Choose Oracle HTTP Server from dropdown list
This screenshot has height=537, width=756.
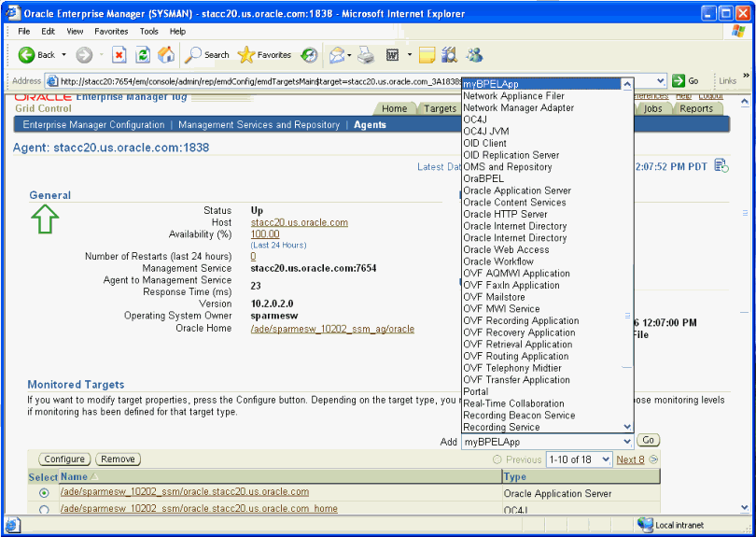505,214
